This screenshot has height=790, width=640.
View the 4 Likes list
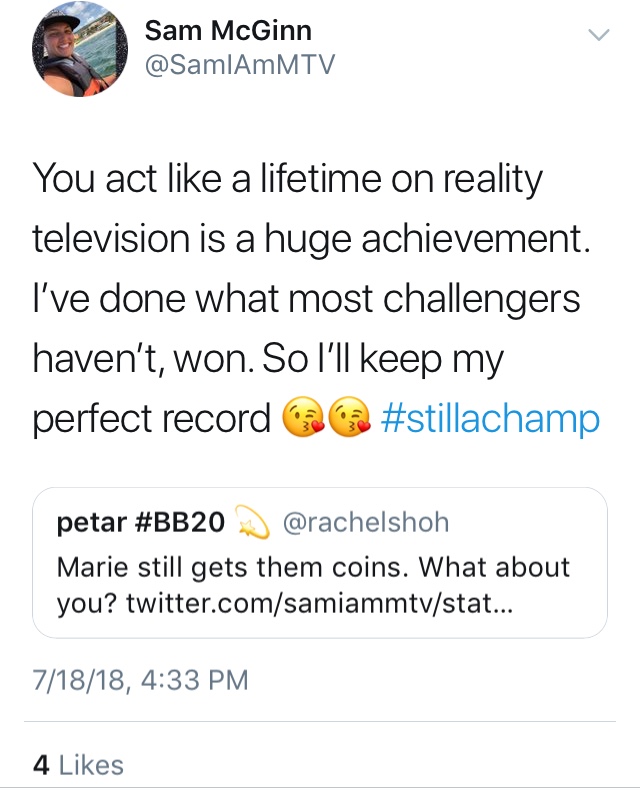tap(78, 765)
